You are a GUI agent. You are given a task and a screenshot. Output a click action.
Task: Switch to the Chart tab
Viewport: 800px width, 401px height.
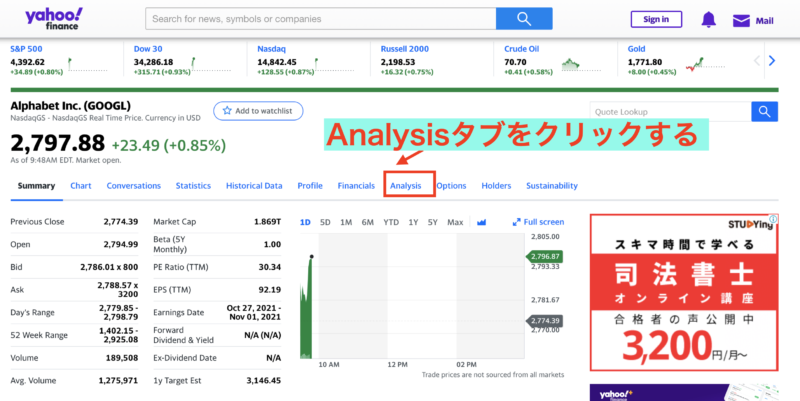[81, 186]
